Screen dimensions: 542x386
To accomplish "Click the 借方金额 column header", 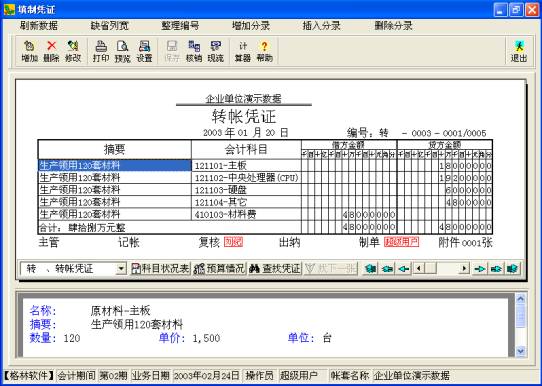I will [348, 144].
